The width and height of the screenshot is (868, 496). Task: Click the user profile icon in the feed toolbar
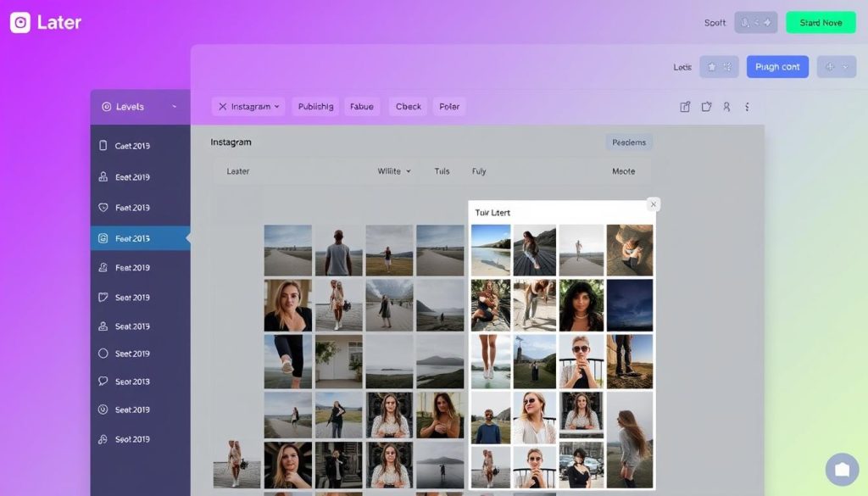point(727,106)
